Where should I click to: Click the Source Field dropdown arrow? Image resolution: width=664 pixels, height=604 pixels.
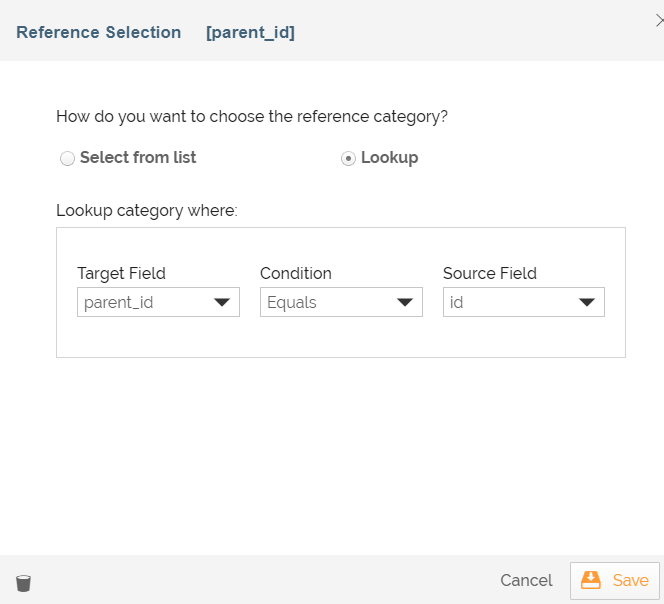click(587, 303)
